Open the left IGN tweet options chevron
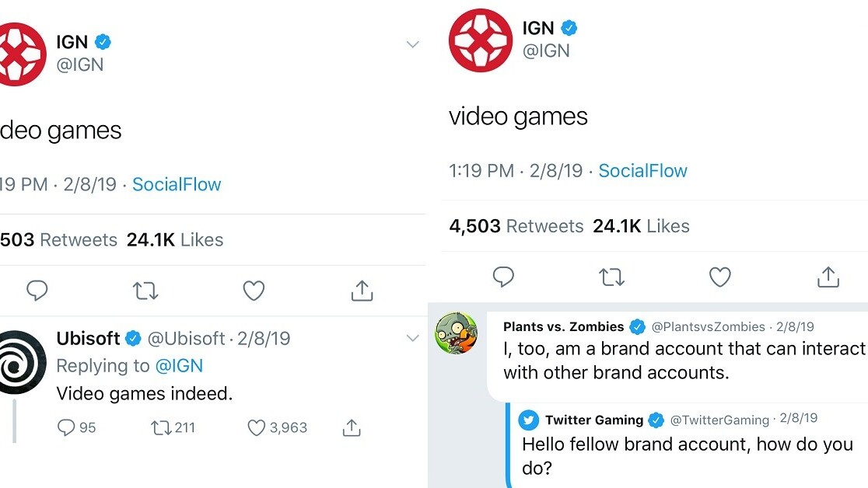Image resolution: width=868 pixels, height=488 pixels. (x=413, y=44)
